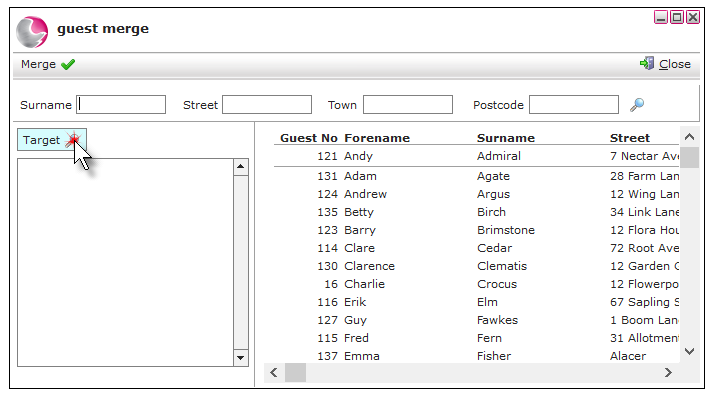
Task: Click the Close link in toolbar
Action: pyautogui.click(x=675, y=64)
